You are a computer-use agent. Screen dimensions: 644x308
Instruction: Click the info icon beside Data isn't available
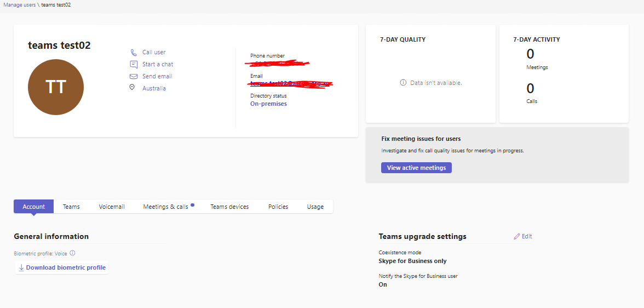tap(403, 83)
